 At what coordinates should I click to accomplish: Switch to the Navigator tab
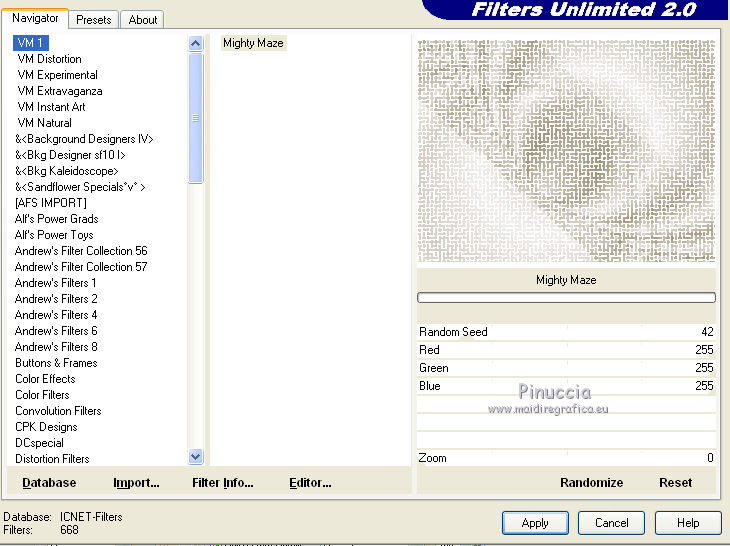click(35, 18)
